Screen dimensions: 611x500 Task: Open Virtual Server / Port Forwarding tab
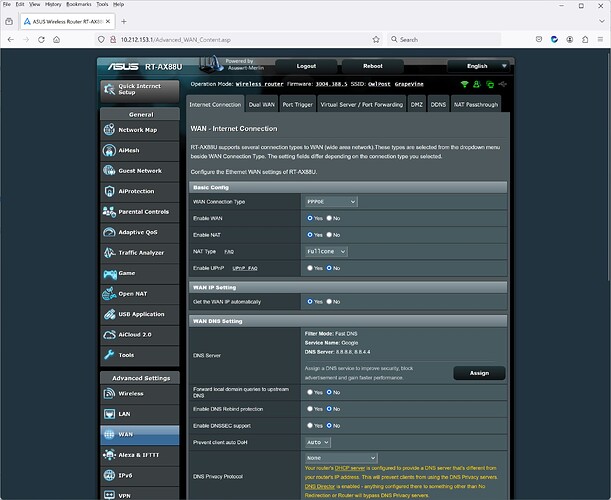(362, 104)
